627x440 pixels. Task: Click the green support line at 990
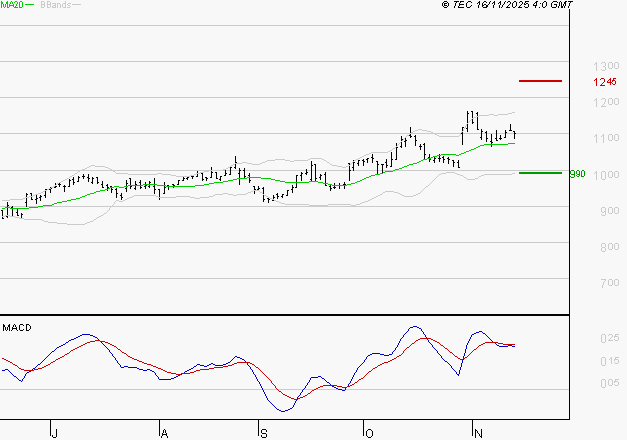pyautogui.click(x=540, y=173)
